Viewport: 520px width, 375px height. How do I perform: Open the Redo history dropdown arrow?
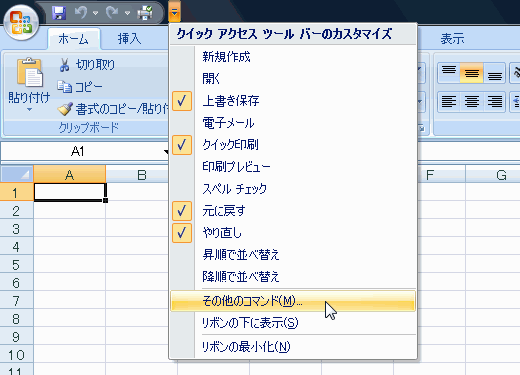[x=127, y=13]
